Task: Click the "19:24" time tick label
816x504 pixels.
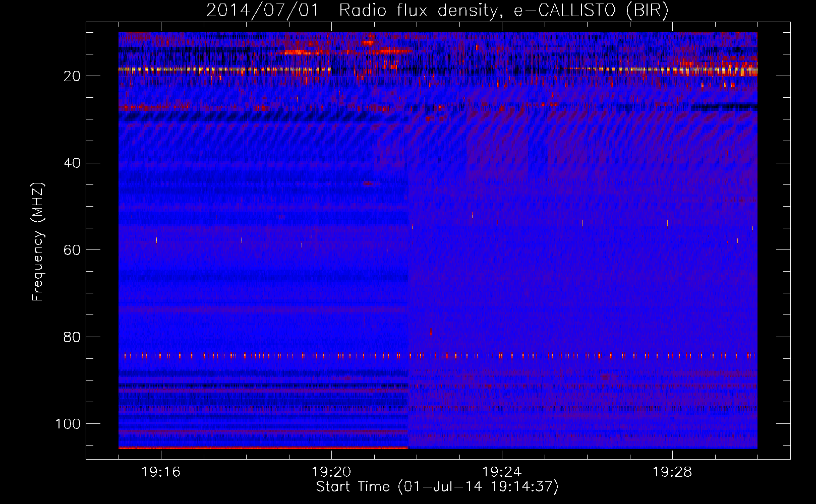Action: [502, 472]
